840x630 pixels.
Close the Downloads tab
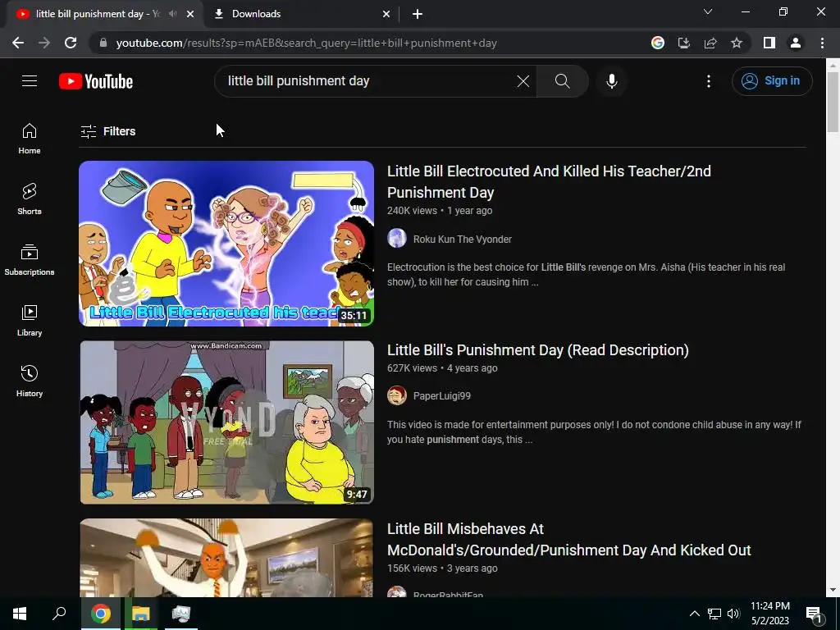point(386,14)
